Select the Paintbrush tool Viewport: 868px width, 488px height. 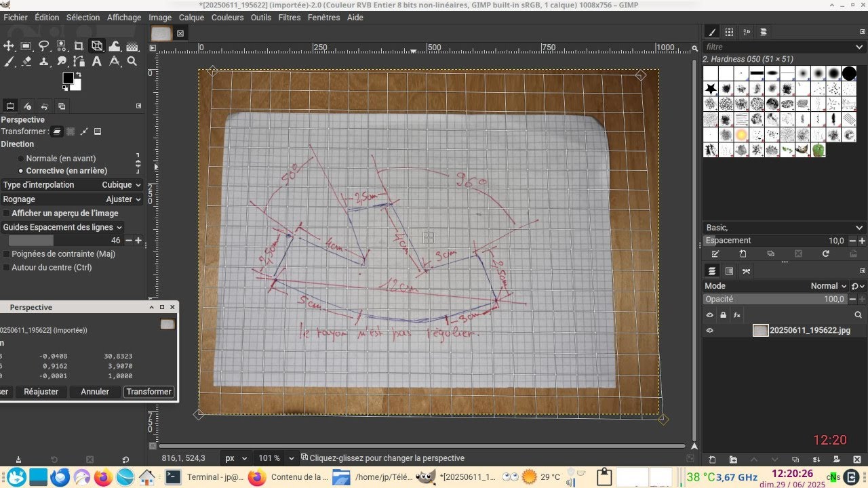(9, 61)
